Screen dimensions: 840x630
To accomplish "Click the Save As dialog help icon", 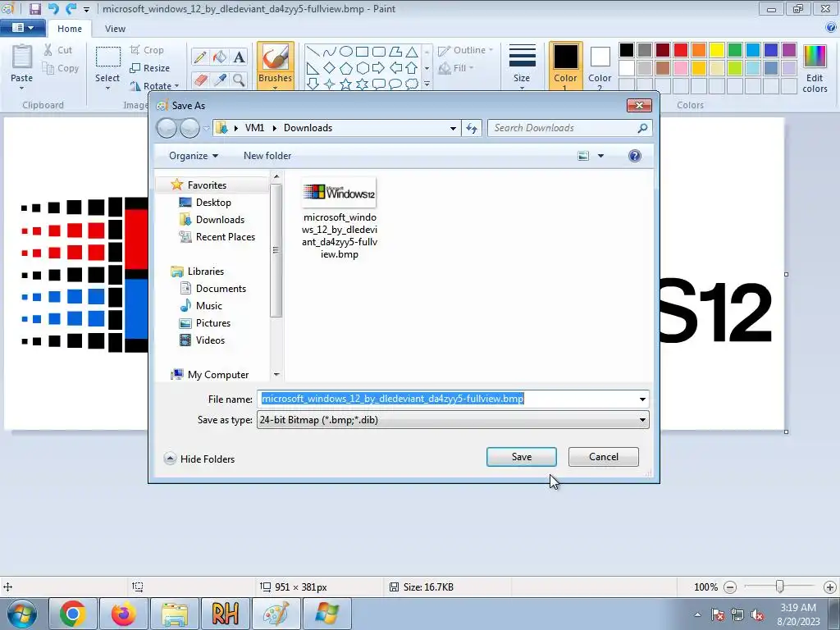I will click(635, 156).
